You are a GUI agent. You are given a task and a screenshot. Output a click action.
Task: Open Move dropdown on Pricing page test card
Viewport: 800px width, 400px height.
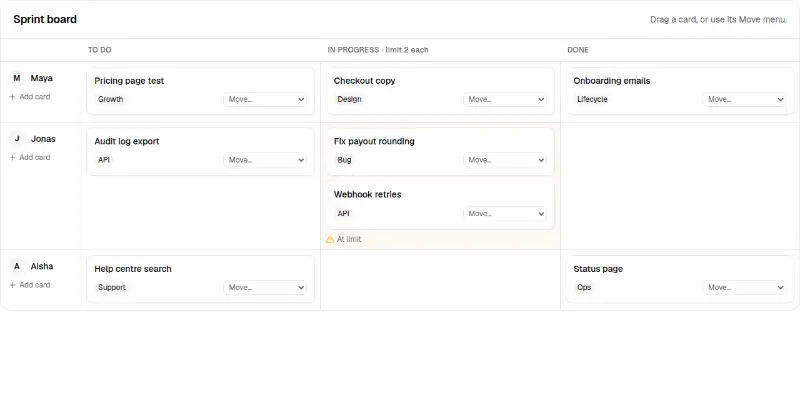click(265, 99)
